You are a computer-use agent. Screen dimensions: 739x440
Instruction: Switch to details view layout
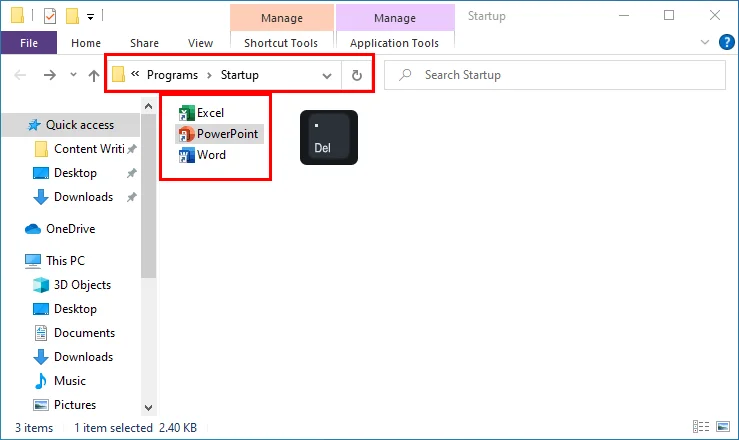[701, 427]
